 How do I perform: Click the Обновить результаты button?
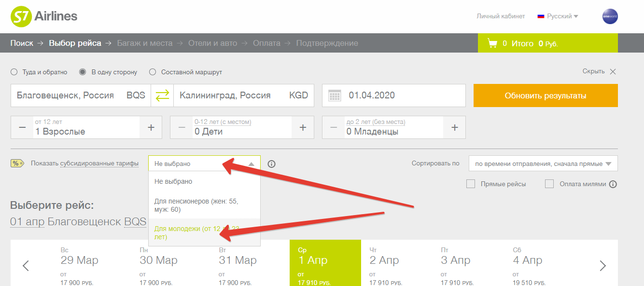coord(545,95)
